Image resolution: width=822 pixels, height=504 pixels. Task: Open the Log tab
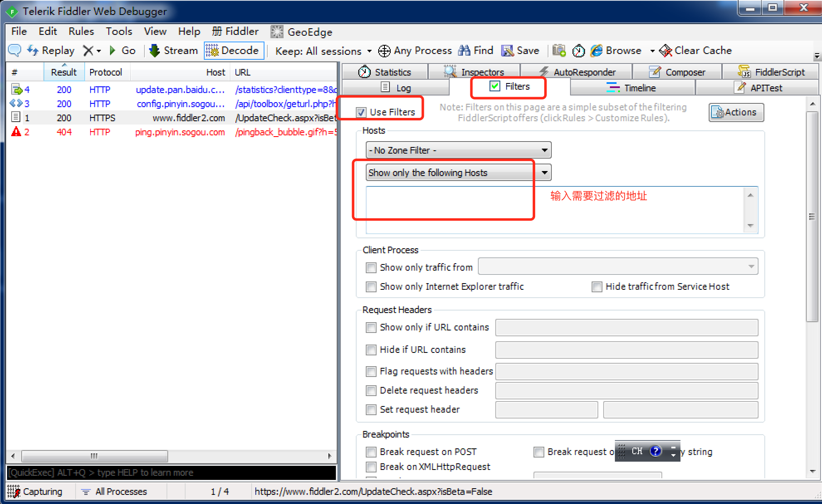(x=396, y=88)
